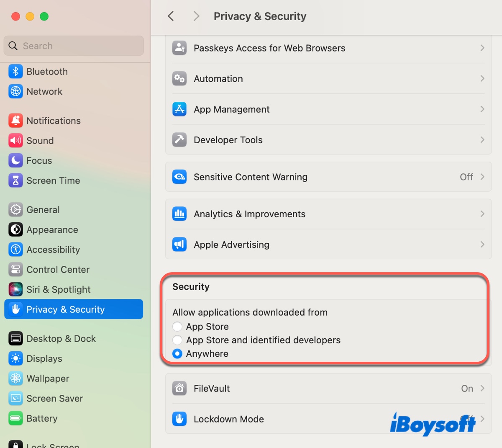Open App Management row chevron
The width and height of the screenshot is (502, 448).
click(x=482, y=109)
